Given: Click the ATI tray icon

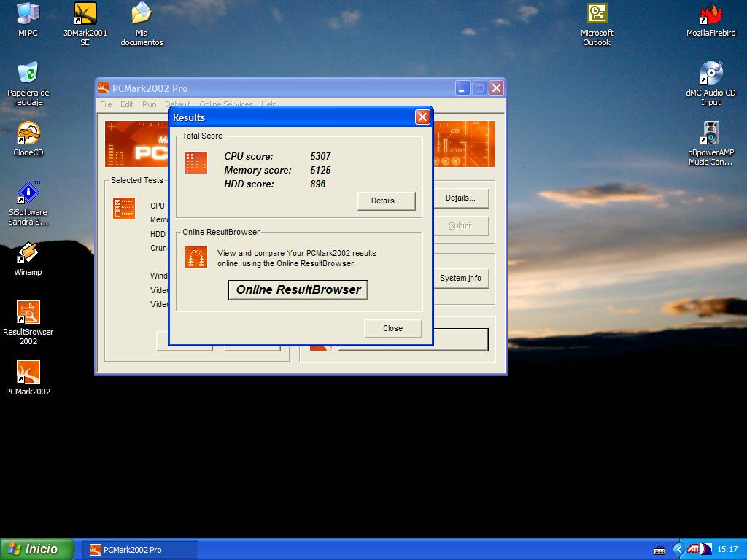Looking at the screenshot, I should pos(692,549).
